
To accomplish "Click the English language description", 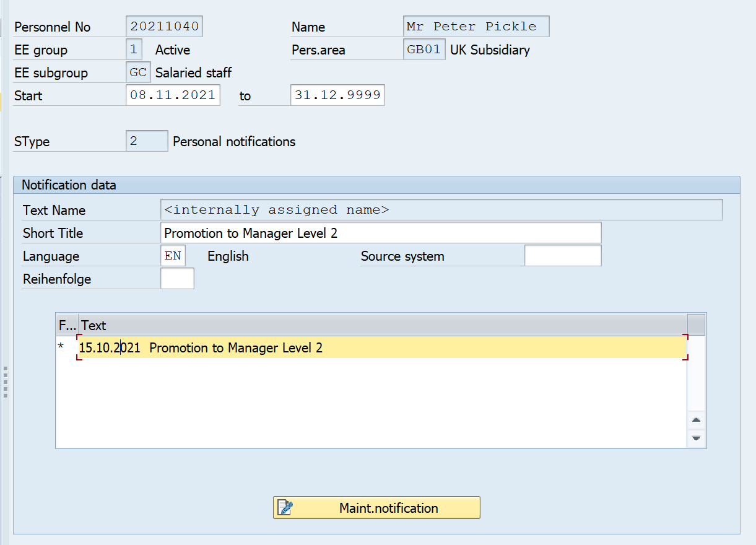I will pos(228,256).
